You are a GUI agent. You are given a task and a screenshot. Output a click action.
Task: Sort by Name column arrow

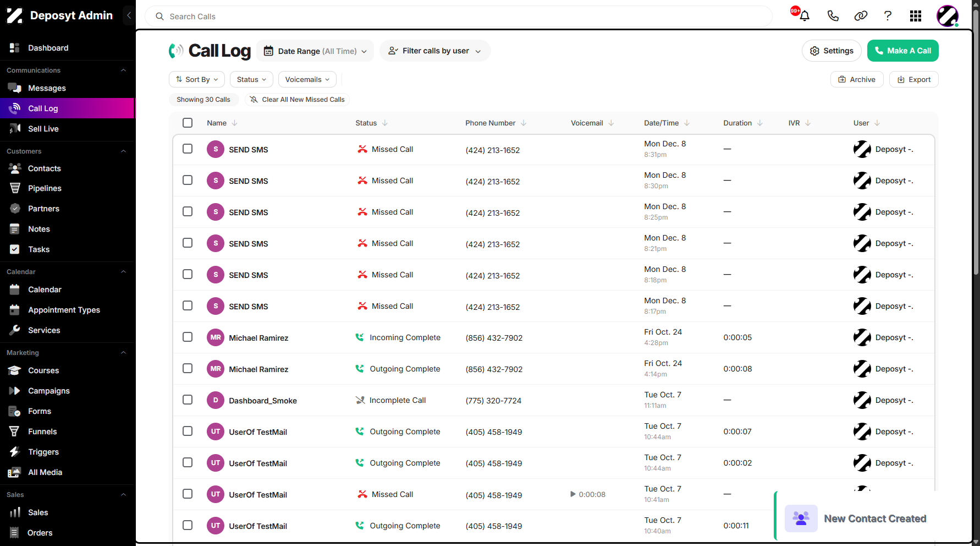[x=235, y=123]
